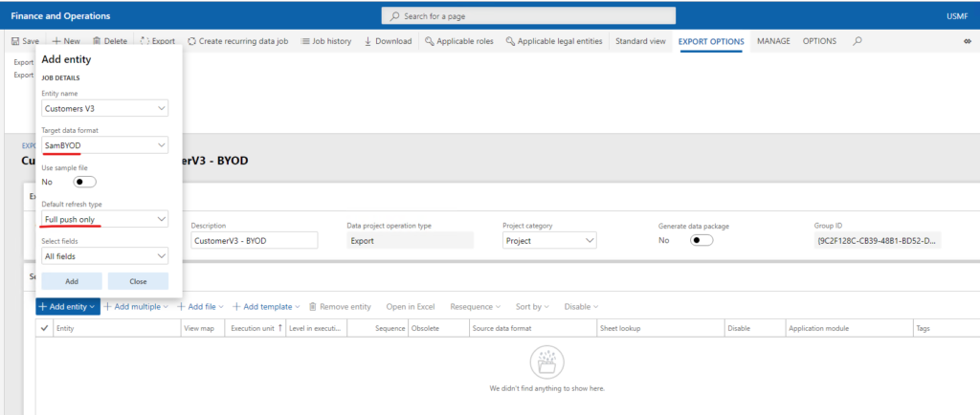Click the Source data format column header
Screen dimensions: 980x415
[x=533, y=328]
